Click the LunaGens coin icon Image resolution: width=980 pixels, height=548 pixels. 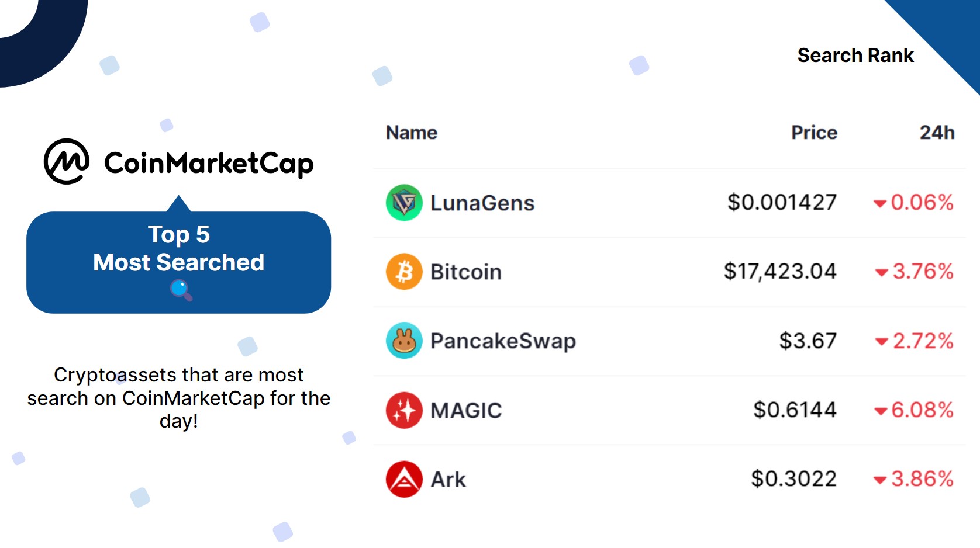pos(404,203)
